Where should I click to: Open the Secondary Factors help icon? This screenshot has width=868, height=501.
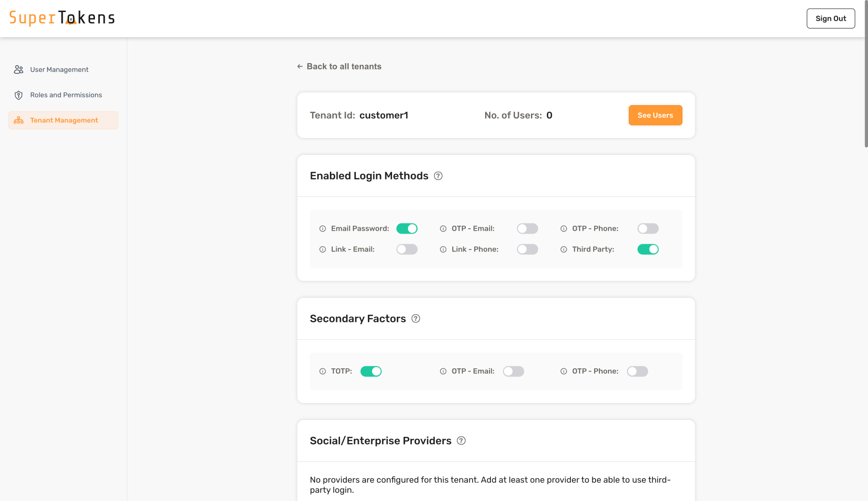click(x=416, y=319)
